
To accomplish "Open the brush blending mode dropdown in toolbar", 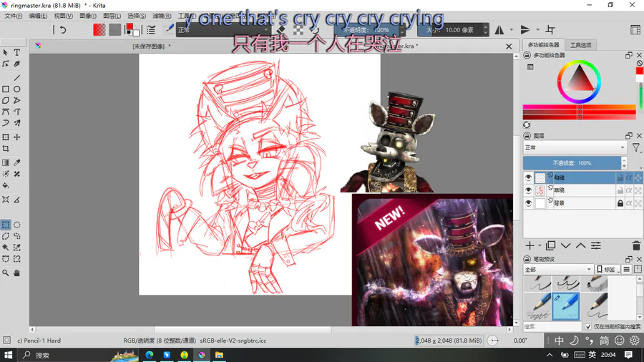I will [x=223, y=30].
